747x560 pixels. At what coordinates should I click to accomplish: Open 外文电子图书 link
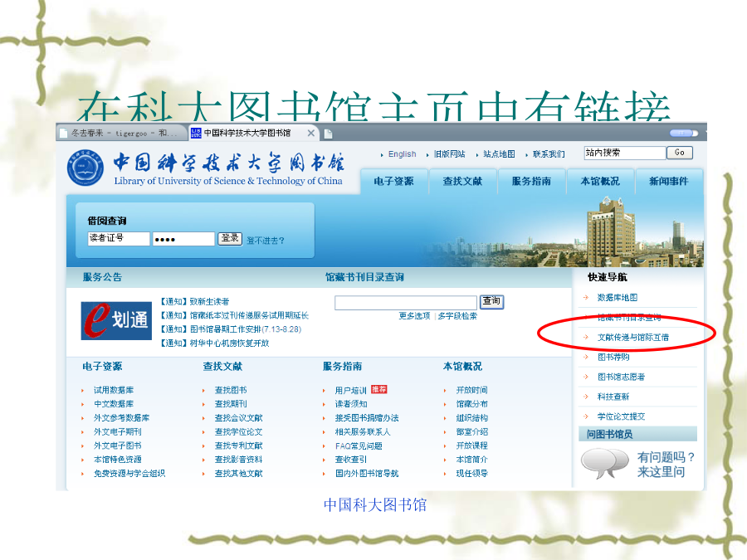(x=117, y=446)
